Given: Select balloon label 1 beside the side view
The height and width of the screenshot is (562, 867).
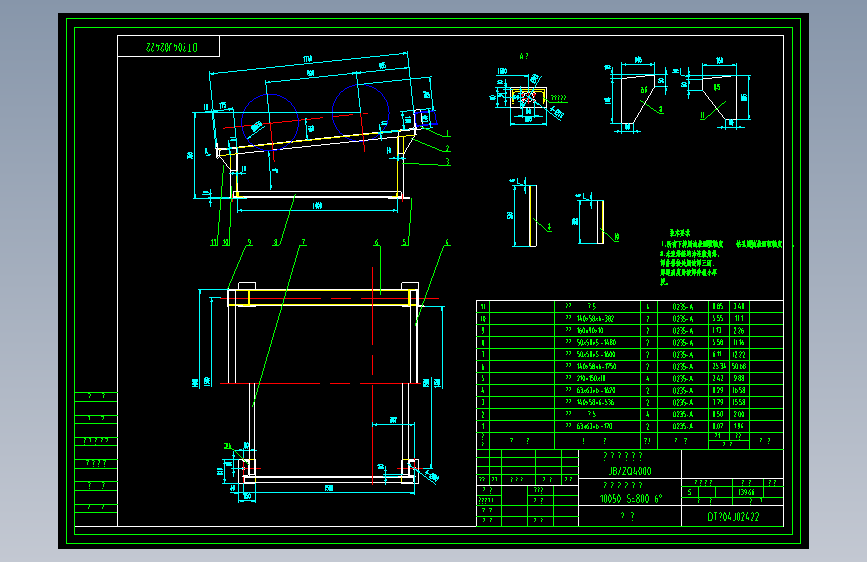Looking at the screenshot, I should point(447,133).
